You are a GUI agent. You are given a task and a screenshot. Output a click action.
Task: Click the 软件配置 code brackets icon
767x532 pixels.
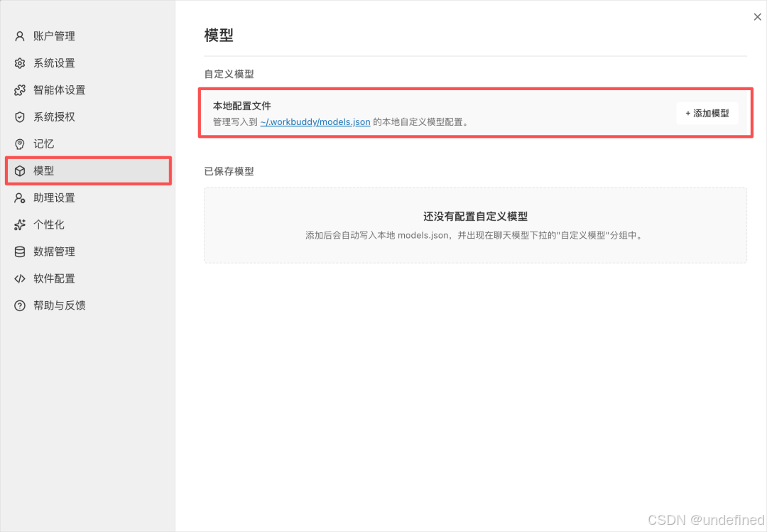pyautogui.click(x=20, y=278)
